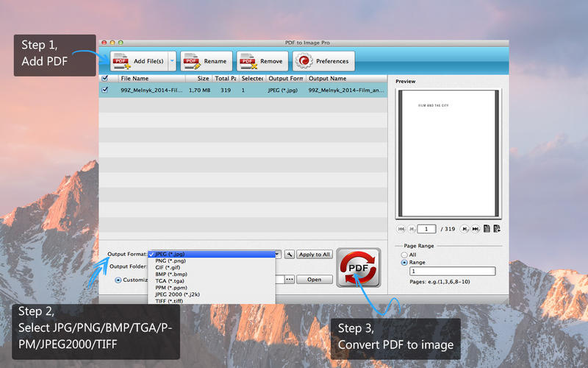This screenshot has height=368, width=588.
Task: Sort by File Name column header
Action: tap(152, 79)
